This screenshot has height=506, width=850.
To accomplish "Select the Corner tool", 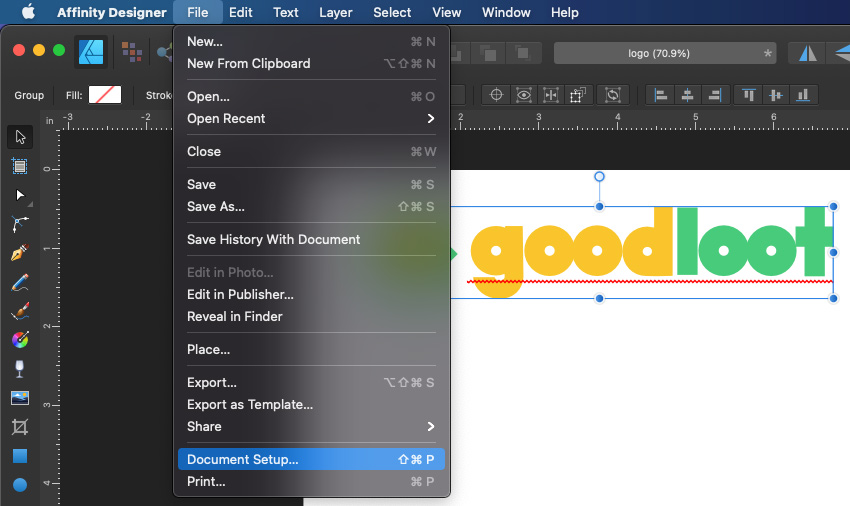I will 20,224.
